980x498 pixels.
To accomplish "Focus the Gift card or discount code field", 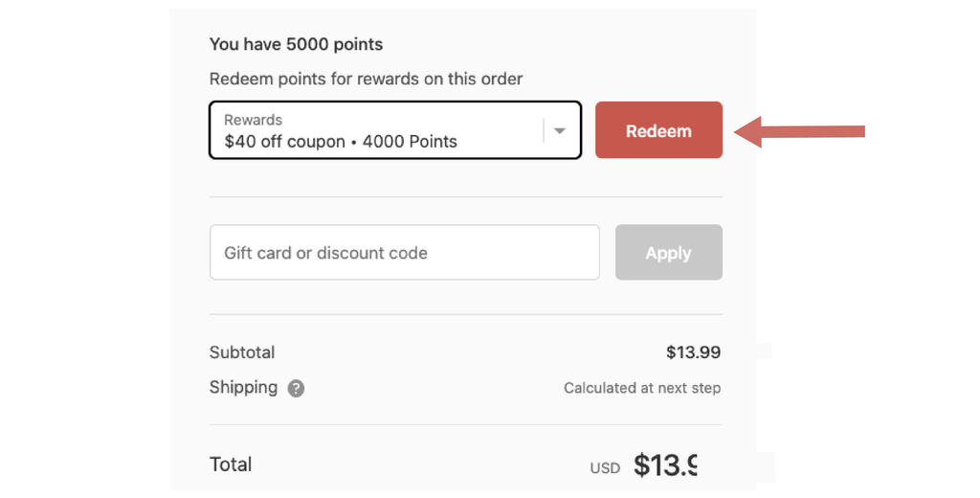I will [x=404, y=253].
